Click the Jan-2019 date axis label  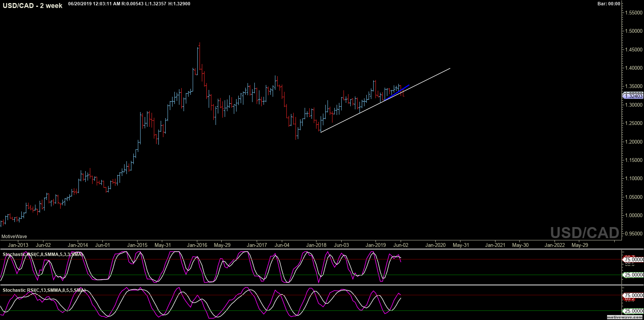pos(376,245)
